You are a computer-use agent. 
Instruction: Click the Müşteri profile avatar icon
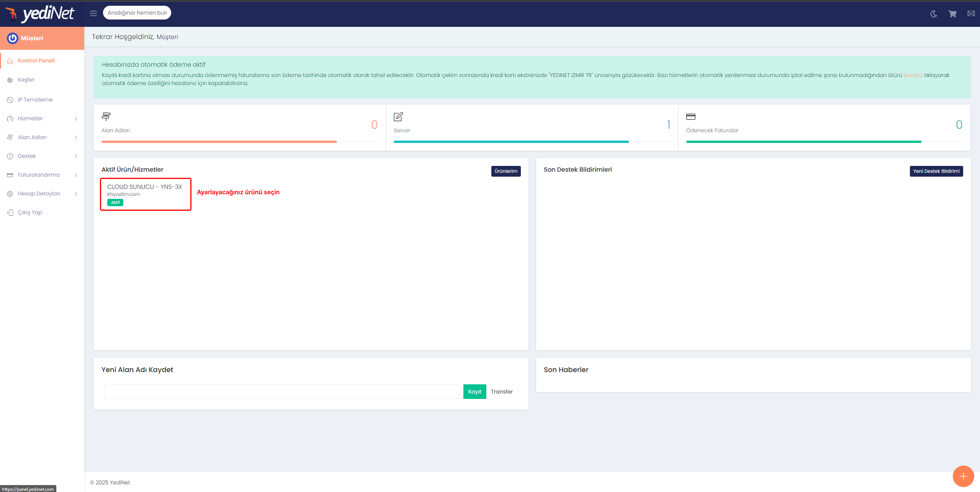coord(13,38)
